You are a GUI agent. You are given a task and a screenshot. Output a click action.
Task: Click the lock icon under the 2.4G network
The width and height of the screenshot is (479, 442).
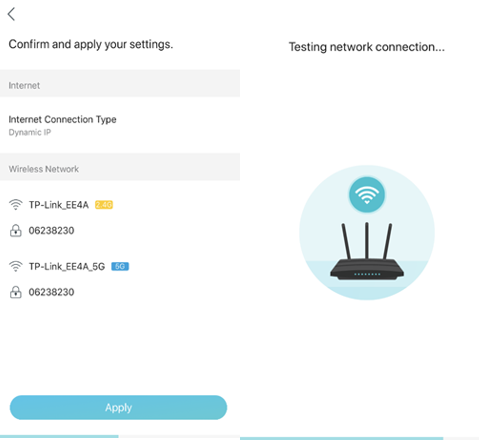[15, 230]
